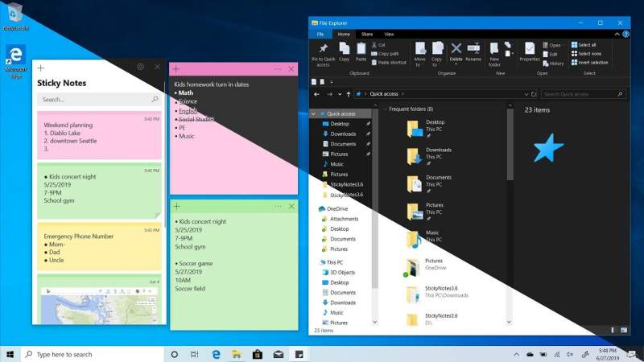
Task: Select the Documents folder in Frequent folders
Action: 429,184
